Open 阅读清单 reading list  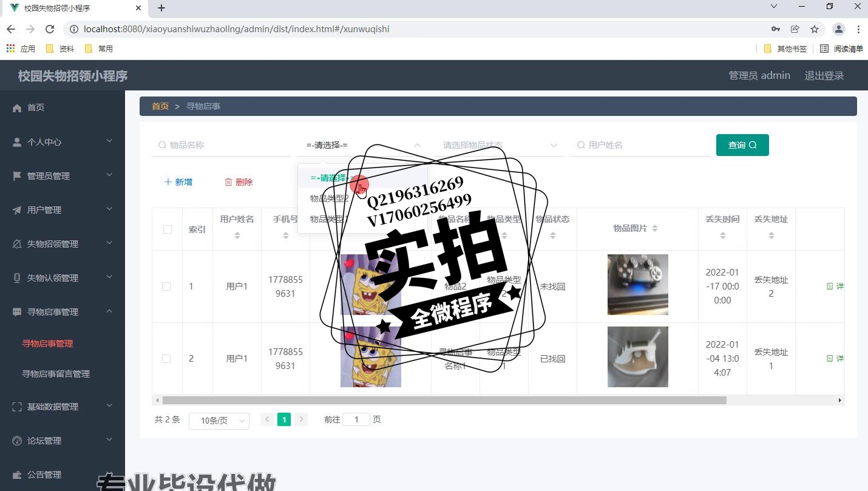[x=841, y=49]
